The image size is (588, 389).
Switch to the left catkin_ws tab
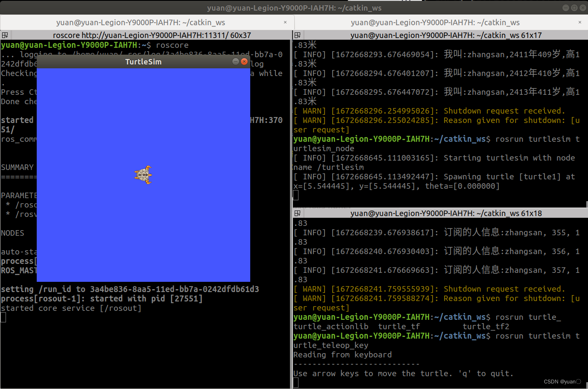click(x=147, y=22)
